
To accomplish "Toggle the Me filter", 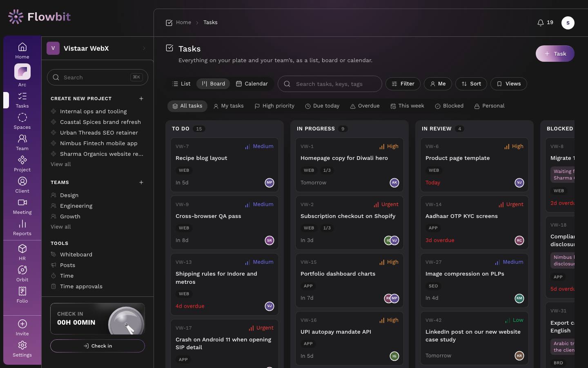I will point(438,84).
